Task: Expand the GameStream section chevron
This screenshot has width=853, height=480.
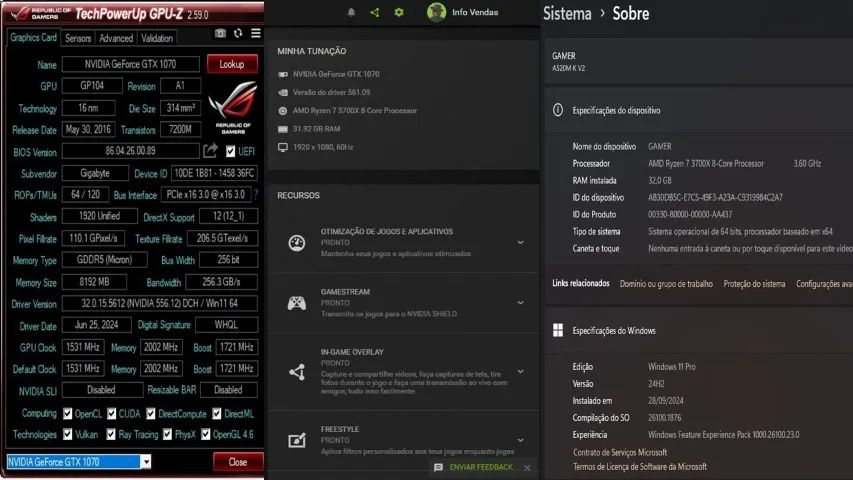Action: pyautogui.click(x=521, y=302)
